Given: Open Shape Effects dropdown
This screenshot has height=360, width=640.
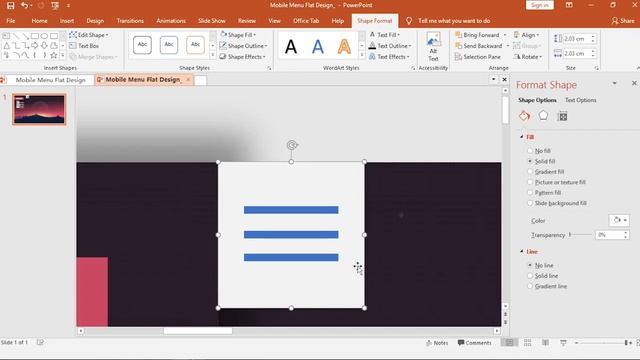Looking at the screenshot, I should (243, 57).
